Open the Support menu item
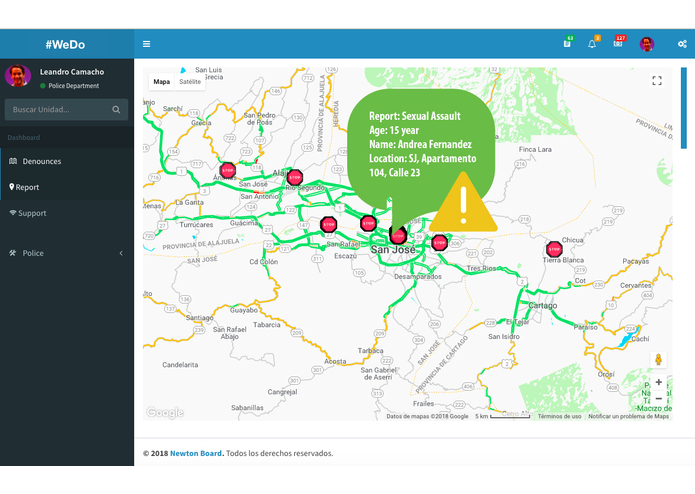This screenshot has height=494, width=695. click(67, 213)
